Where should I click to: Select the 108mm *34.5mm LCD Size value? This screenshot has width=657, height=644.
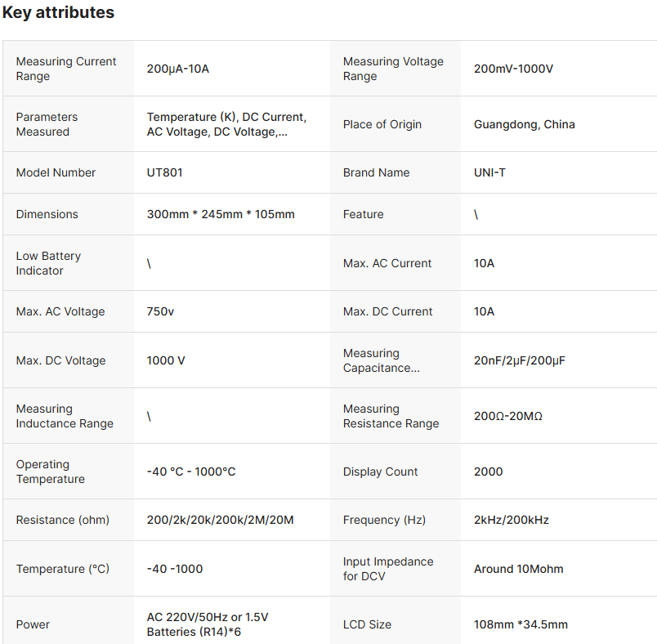(521, 624)
